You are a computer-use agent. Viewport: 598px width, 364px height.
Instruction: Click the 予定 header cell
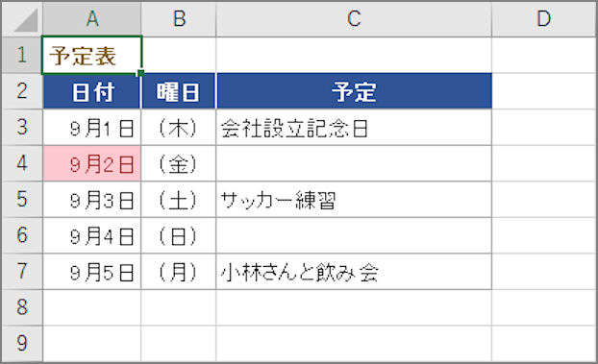pyautogui.click(x=354, y=91)
